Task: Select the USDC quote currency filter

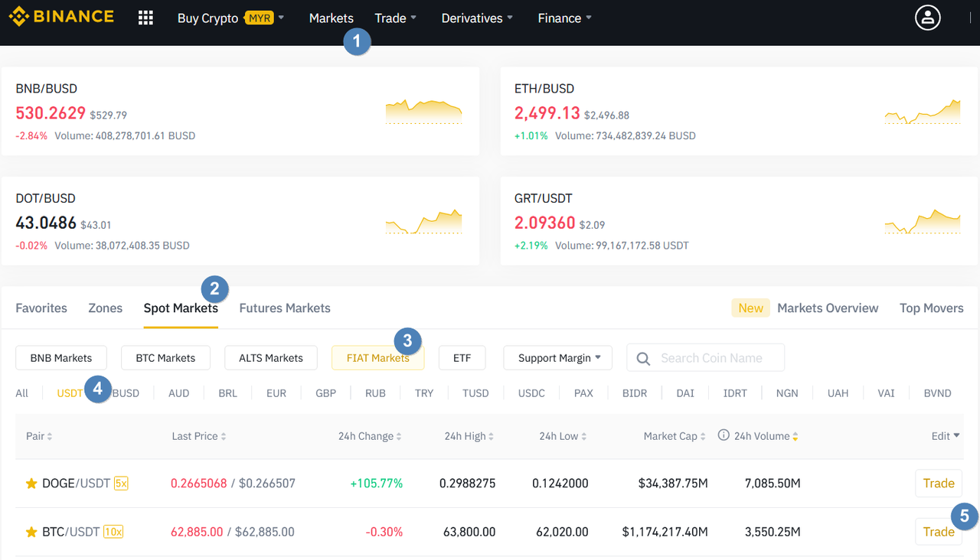Action: (x=531, y=393)
